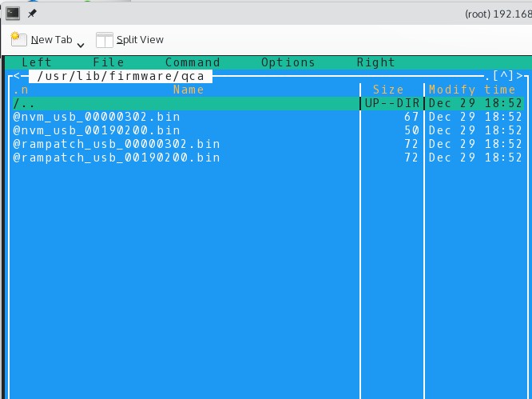Sort by the Size column header

click(x=388, y=90)
